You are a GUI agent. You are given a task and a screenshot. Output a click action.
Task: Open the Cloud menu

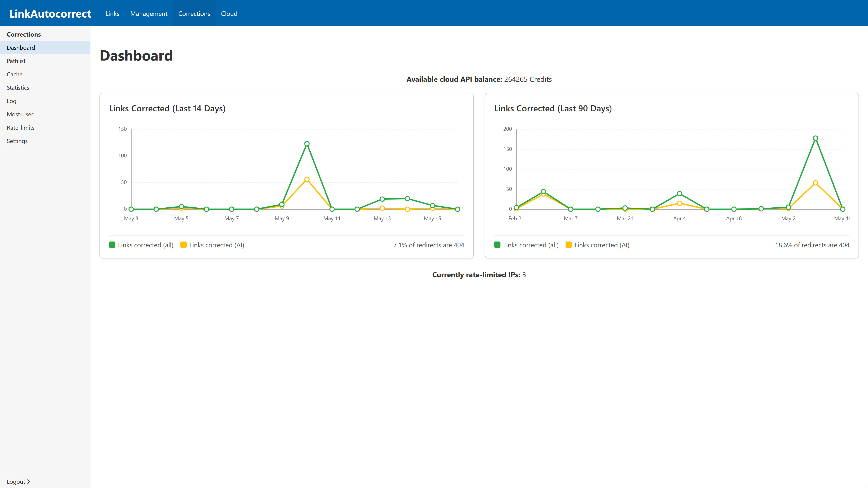[229, 14]
